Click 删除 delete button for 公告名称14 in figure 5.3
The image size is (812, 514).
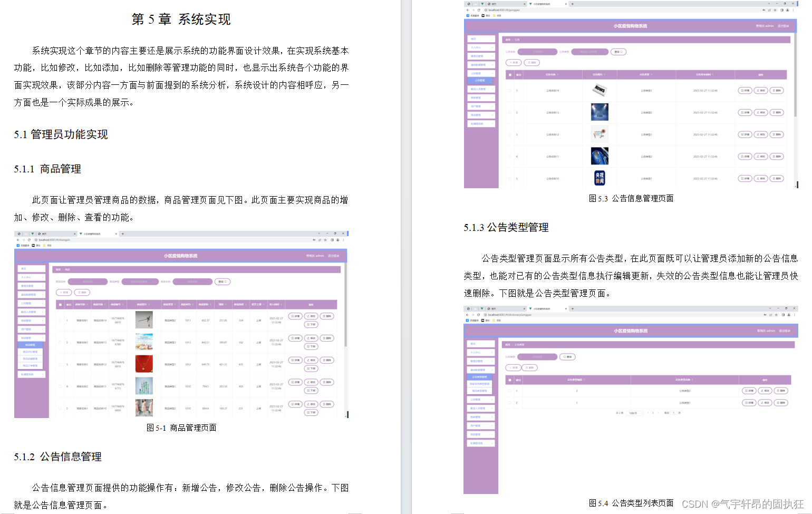[x=777, y=90]
